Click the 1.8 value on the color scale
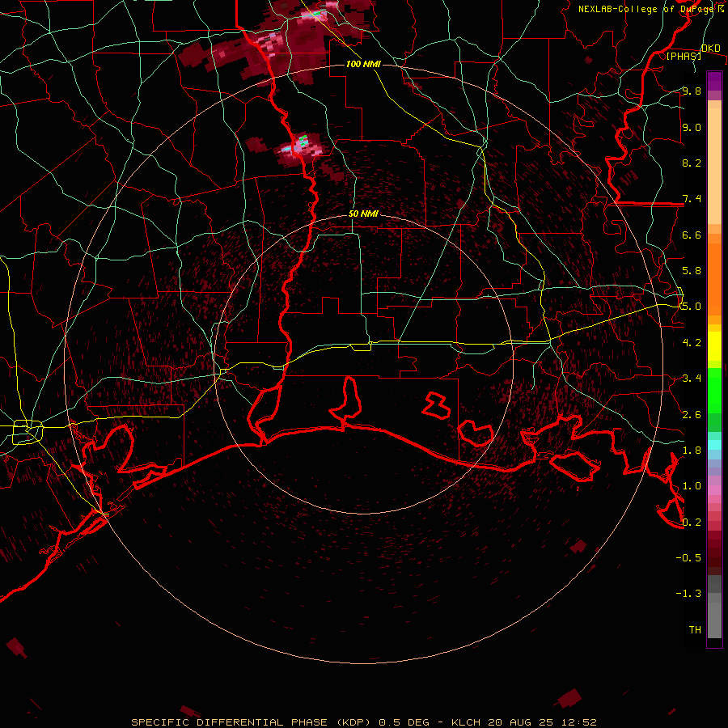The height and width of the screenshot is (728, 728). pyautogui.click(x=692, y=451)
